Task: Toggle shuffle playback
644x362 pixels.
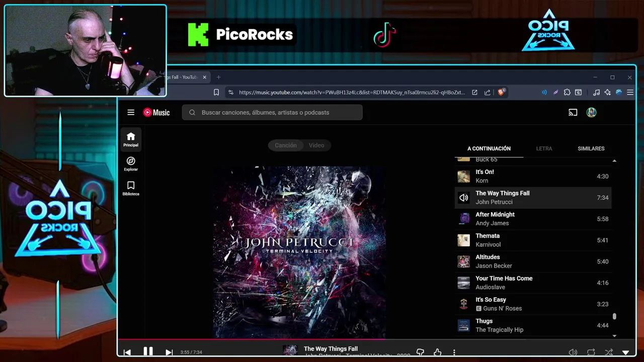Action: click(609, 352)
